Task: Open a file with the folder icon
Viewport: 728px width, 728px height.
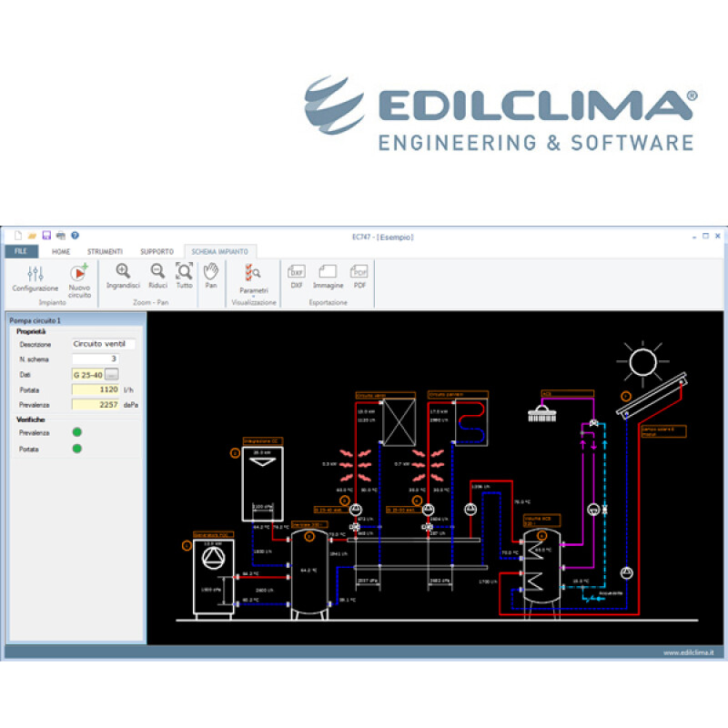Action: click(32, 236)
